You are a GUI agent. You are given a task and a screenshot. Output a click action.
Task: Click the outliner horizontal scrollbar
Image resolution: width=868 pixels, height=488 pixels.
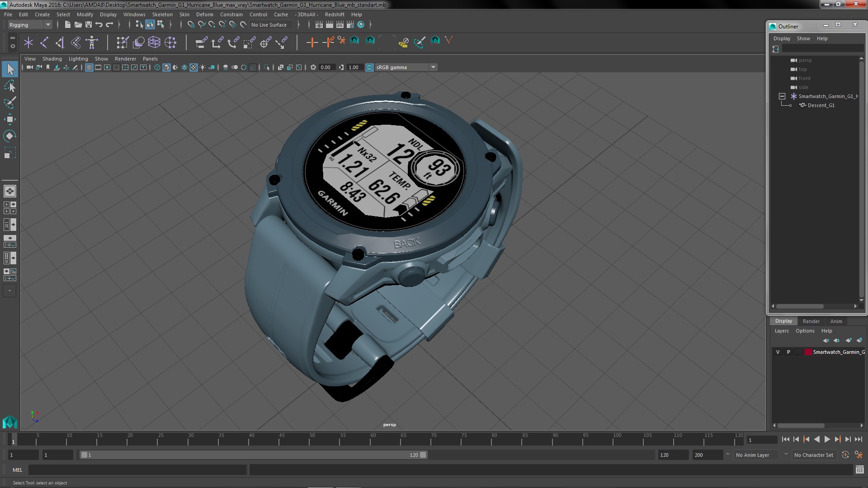[800, 306]
